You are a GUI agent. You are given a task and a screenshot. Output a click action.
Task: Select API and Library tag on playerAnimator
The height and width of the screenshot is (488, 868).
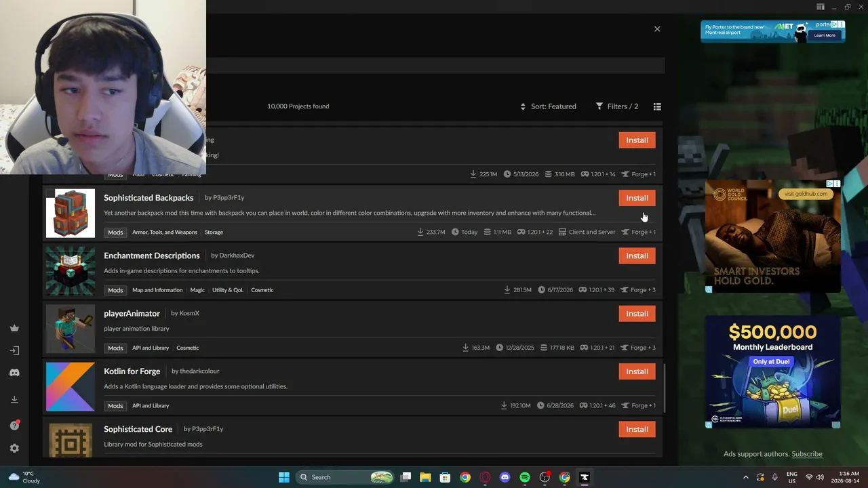(x=151, y=348)
